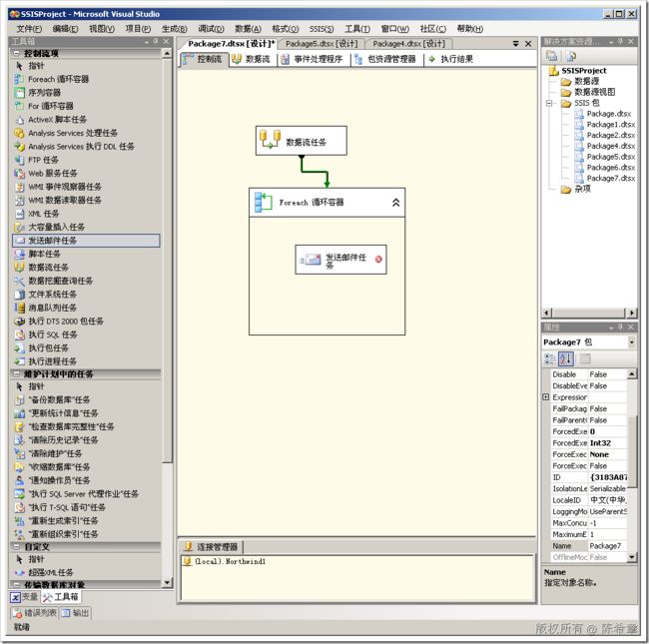
Task: Open the Package7 包 object dropdown
Action: pos(631,342)
